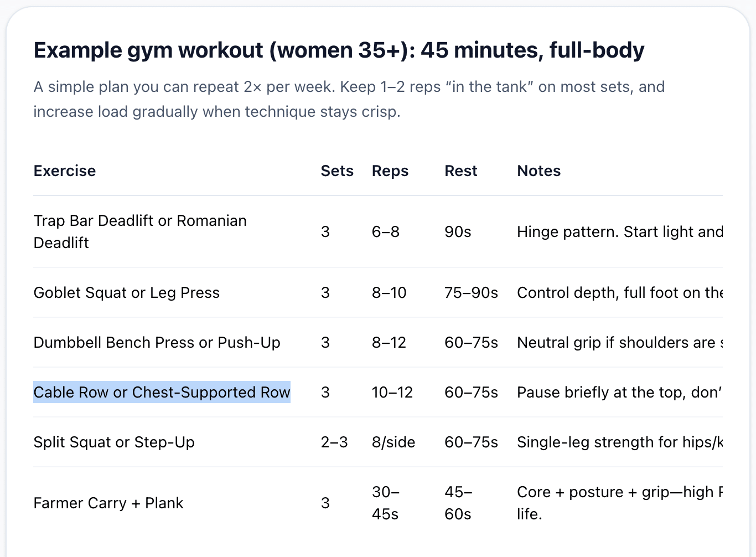The width and height of the screenshot is (756, 557).
Task: Click the Reps column header
Action: [390, 171]
